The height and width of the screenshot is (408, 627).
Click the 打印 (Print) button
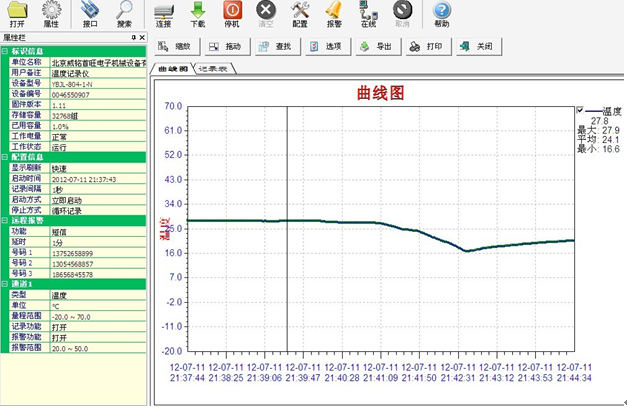click(x=427, y=46)
